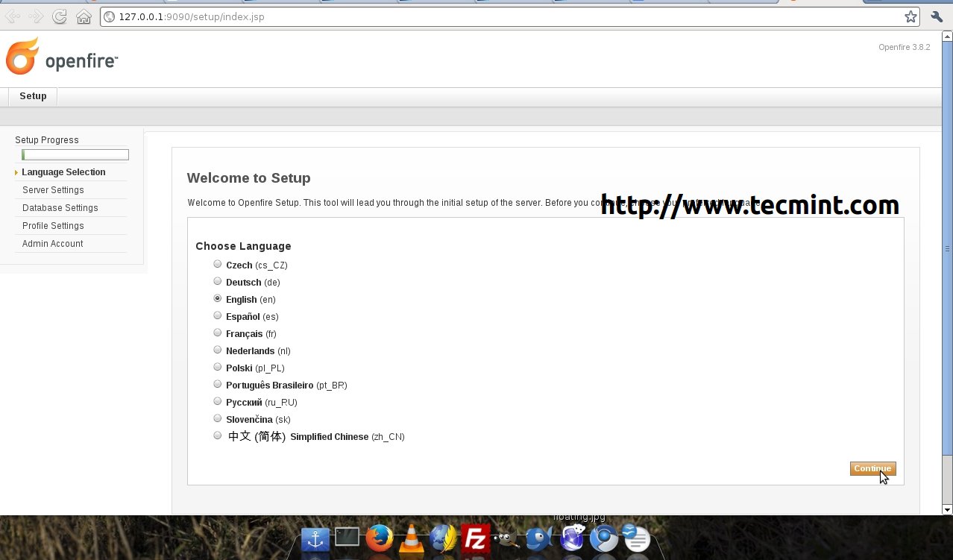Go to the browser home page icon
This screenshot has width=953, height=560.
(84, 16)
